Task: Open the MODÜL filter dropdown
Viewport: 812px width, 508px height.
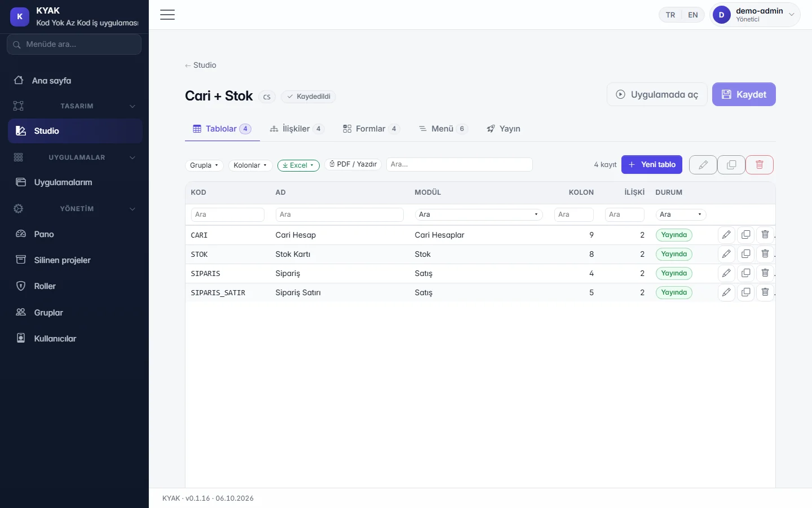Action: pos(479,214)
